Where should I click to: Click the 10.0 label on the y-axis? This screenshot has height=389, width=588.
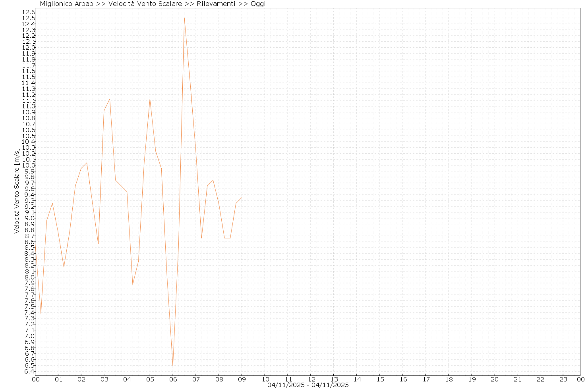pos(28,166)
